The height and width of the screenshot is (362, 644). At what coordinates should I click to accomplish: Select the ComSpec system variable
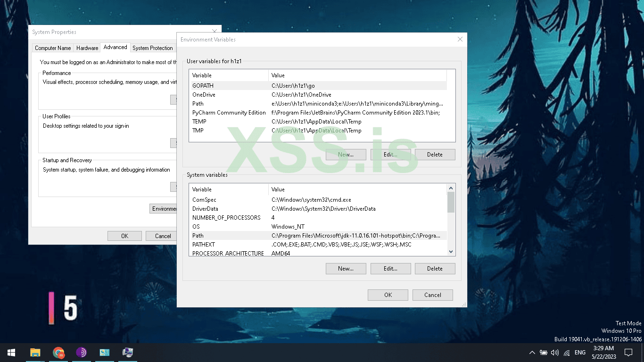point(318,200)
